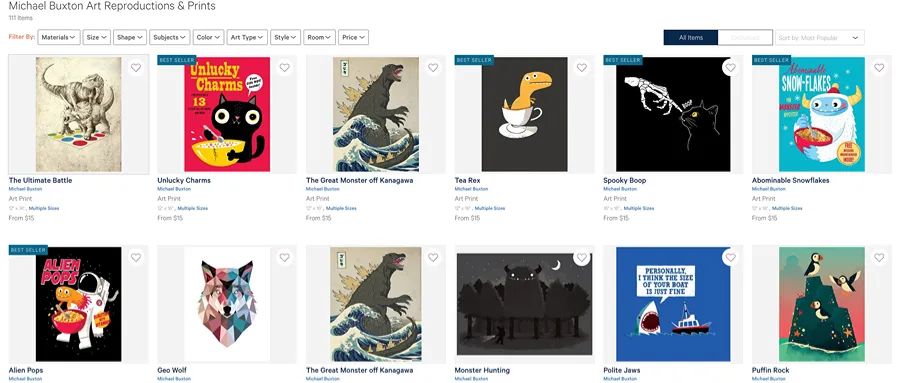Switch to the greyed-out toggle beside All Items

744,37
